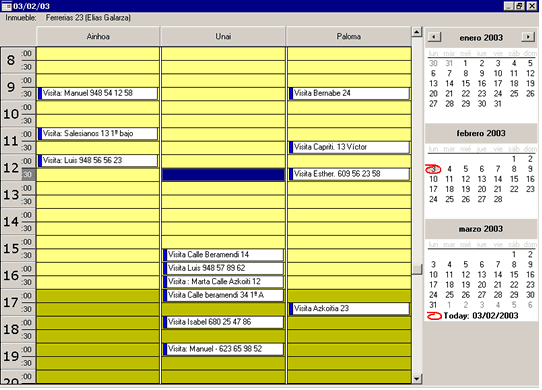This screenshot has width=542, height=390.
Task: Select the Ainhoa column header
Action: [x=98, y=36]
